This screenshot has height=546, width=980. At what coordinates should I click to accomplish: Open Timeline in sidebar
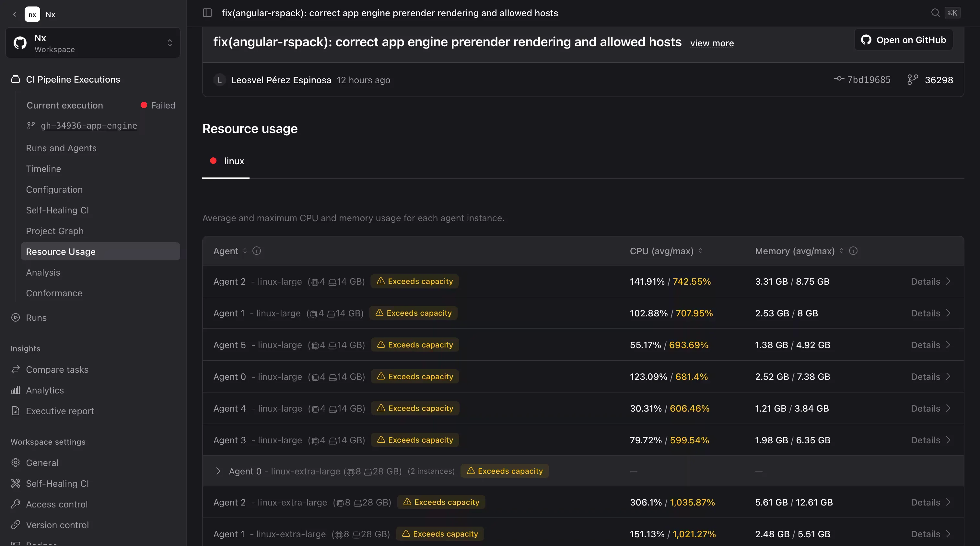[x=43, y=169]
